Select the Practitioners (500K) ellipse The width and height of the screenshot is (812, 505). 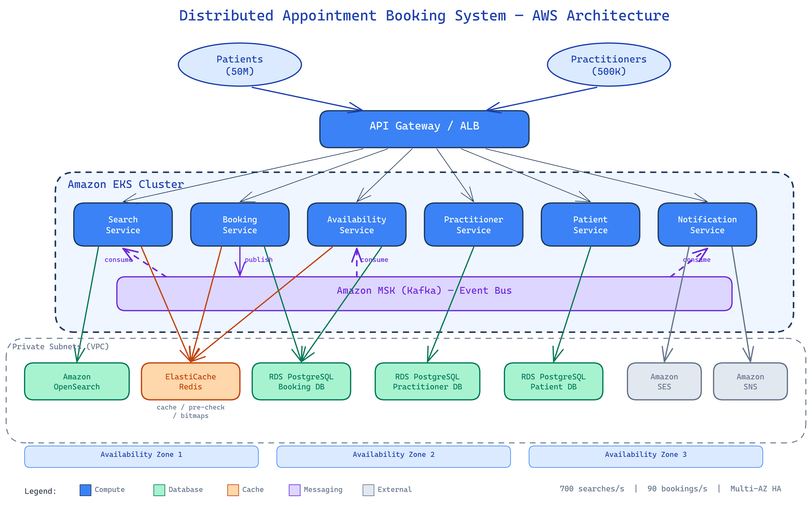(x=609, y=65)
